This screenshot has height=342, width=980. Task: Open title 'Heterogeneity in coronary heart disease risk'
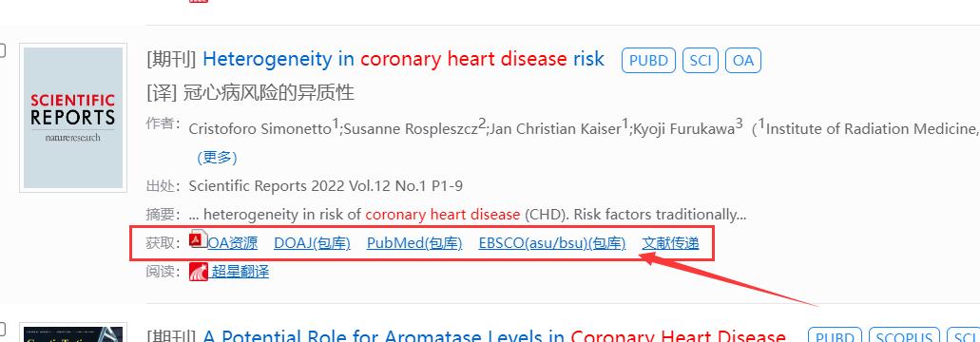404,59
